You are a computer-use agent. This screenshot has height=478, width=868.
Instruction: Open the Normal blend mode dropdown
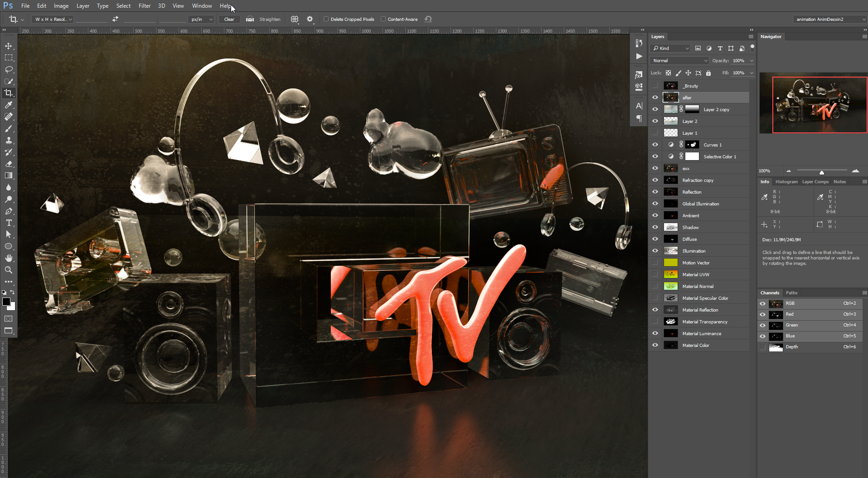679,61
